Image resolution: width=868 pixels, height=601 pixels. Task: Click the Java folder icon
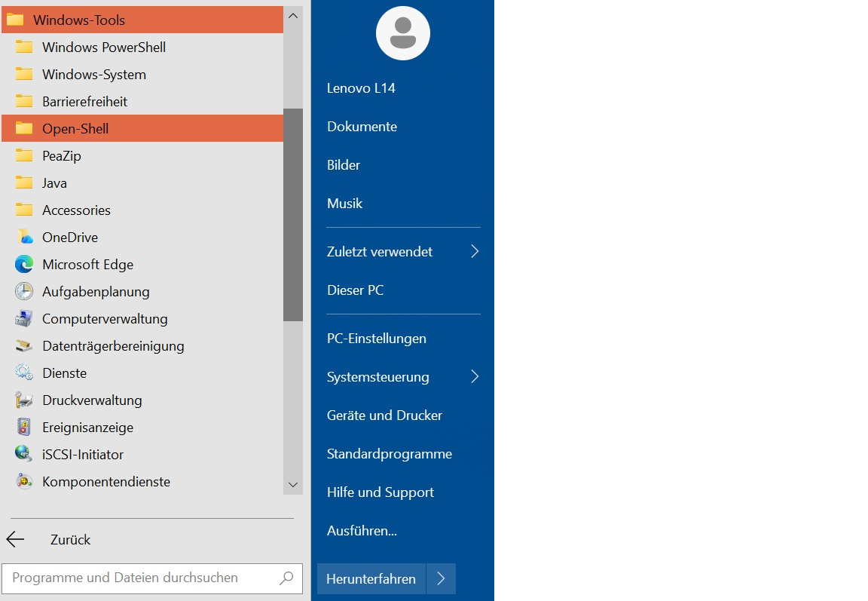click(x=24, y=182)
